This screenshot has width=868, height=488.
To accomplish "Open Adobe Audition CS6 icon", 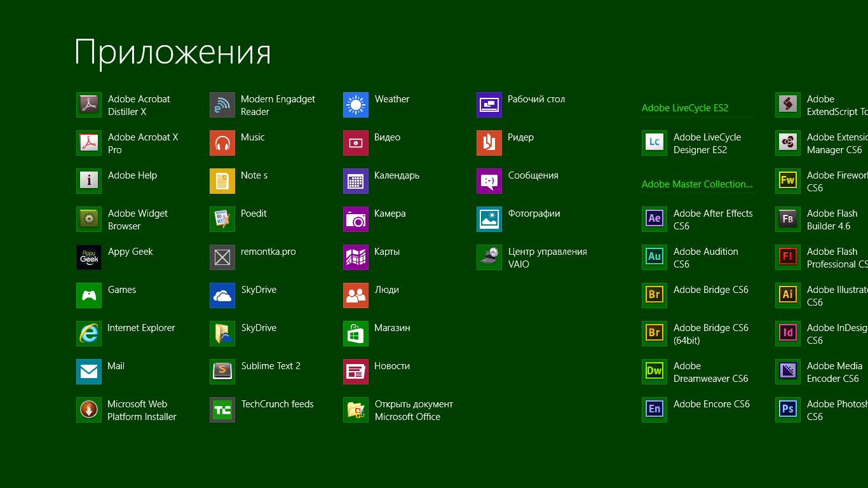I will tap(654, 257).
